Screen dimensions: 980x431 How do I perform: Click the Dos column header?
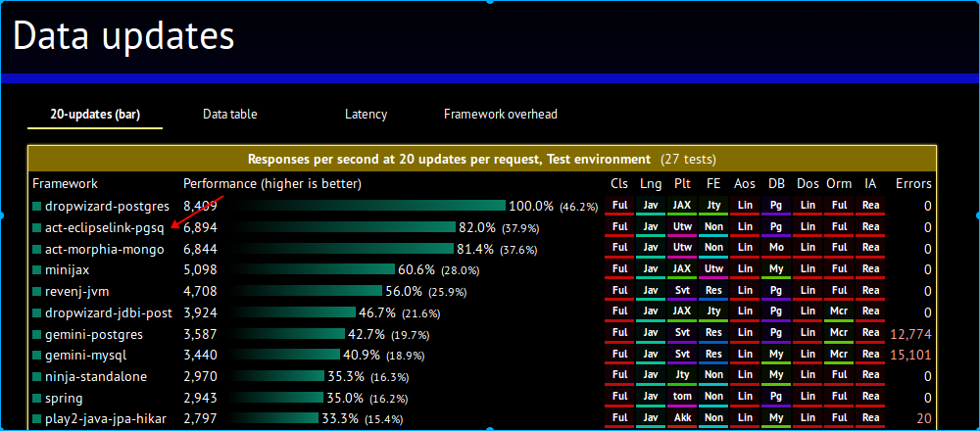[808, 183]
